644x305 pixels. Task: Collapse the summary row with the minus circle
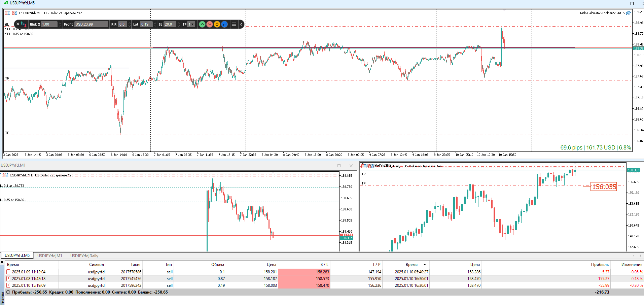(8, 292)
